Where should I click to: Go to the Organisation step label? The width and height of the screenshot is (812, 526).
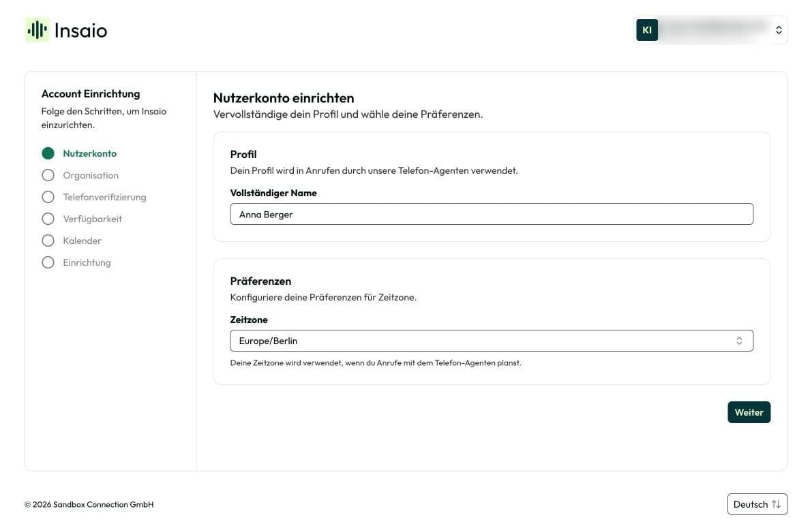(x=91, y=175)
